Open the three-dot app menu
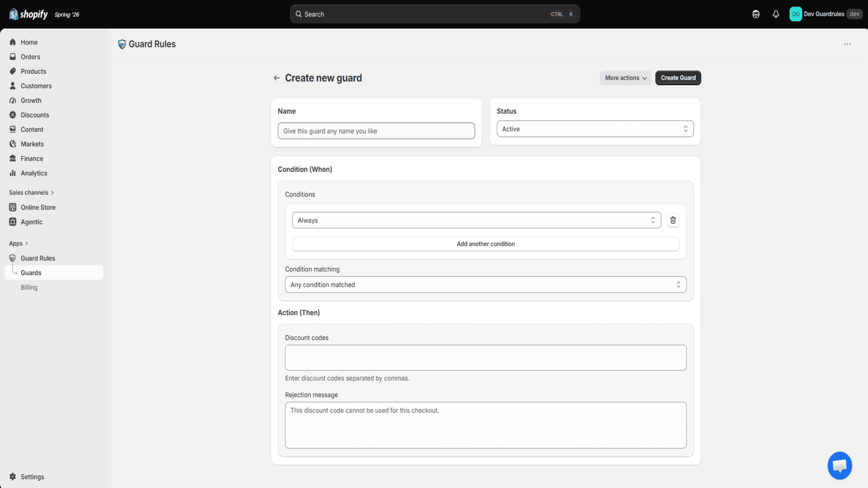Image resolution: width=868 pixels, height=488 pixels. click(847, 44)
